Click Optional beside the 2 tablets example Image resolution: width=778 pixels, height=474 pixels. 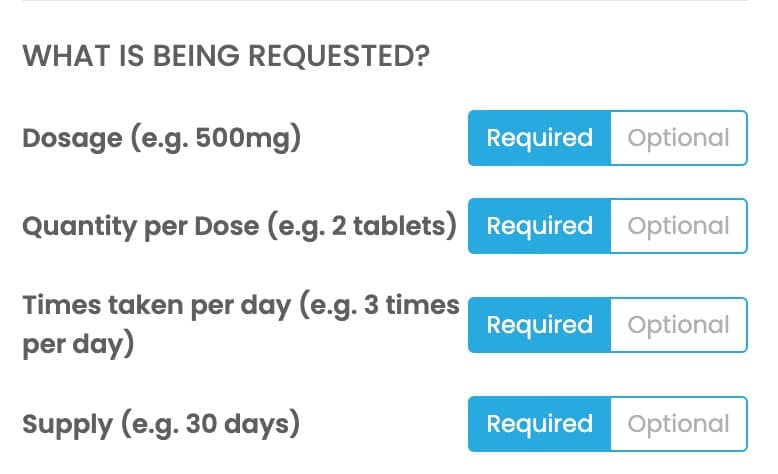678,226
